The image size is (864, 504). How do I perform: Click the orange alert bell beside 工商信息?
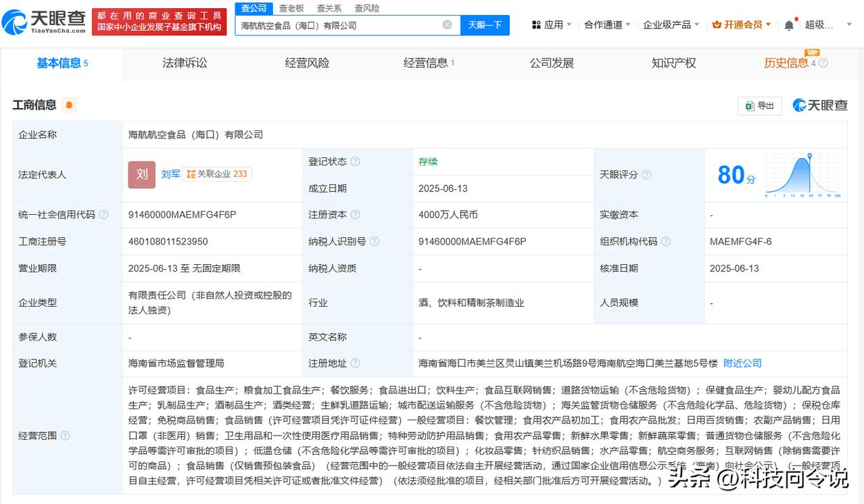(x=69, y=105)
